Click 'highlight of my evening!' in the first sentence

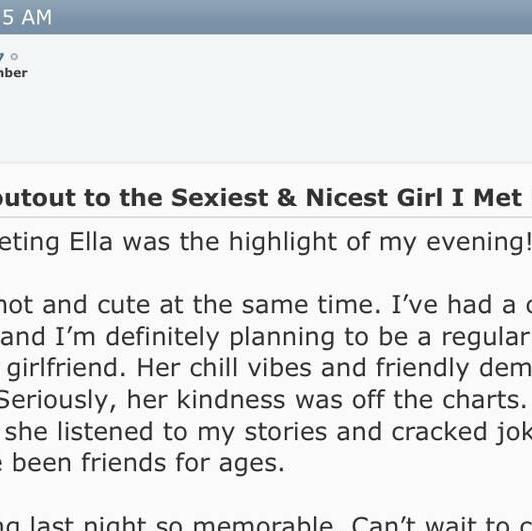pos(380,243)
